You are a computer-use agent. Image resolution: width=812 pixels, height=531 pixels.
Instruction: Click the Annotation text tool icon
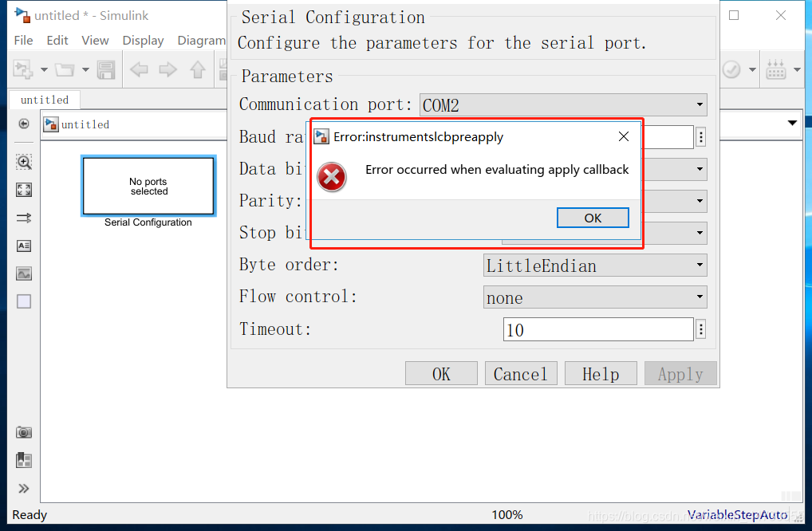[24, 246]
